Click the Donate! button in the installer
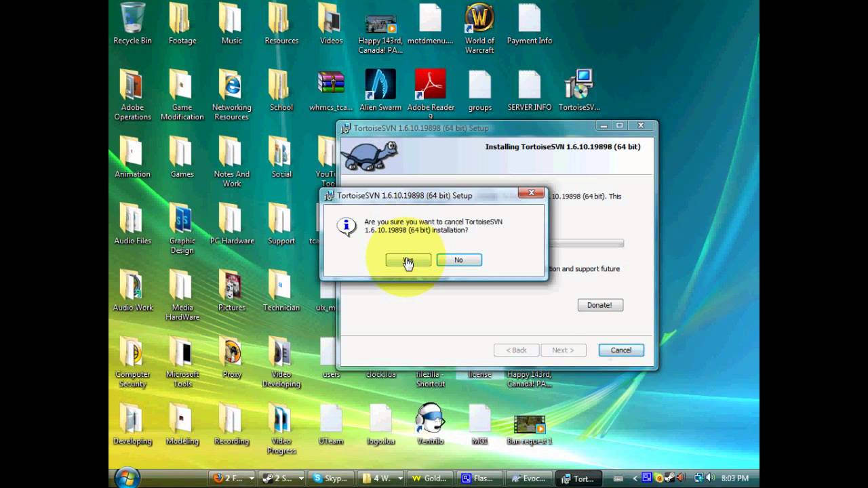The image size is (868, 488). tap(599, 305)
